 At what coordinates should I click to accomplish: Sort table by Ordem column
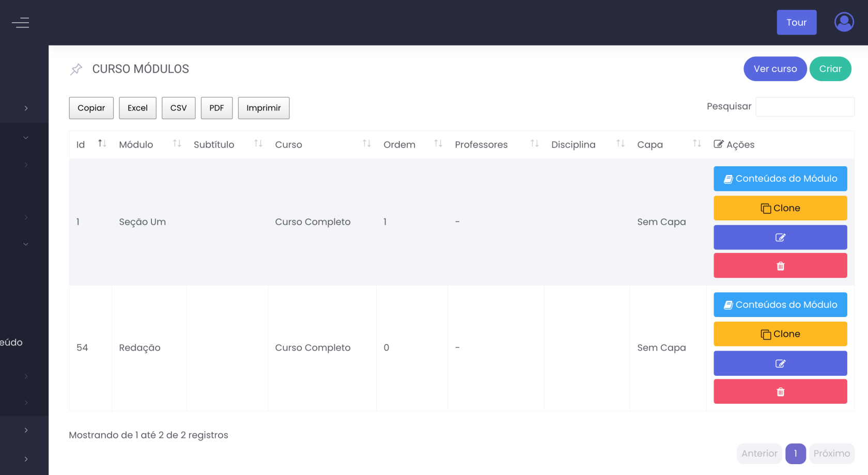tap(438, 144)
